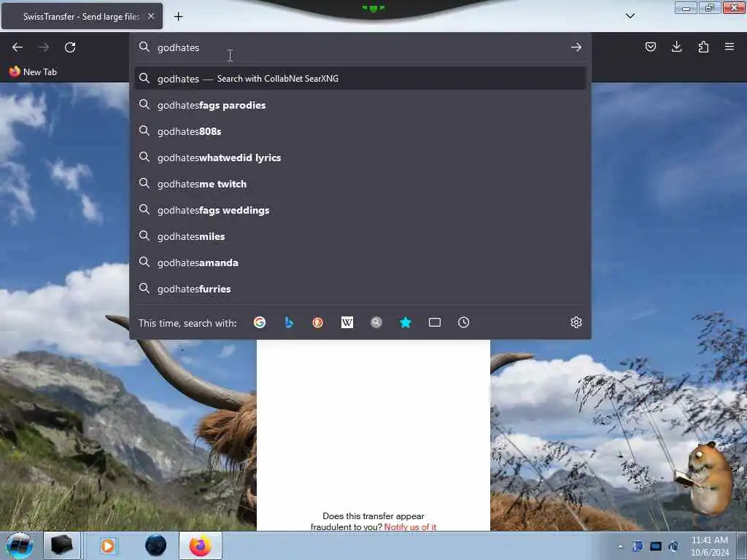747x560 pixels.
Task: Search this time with Google icon
Action: tap(260, 322)
